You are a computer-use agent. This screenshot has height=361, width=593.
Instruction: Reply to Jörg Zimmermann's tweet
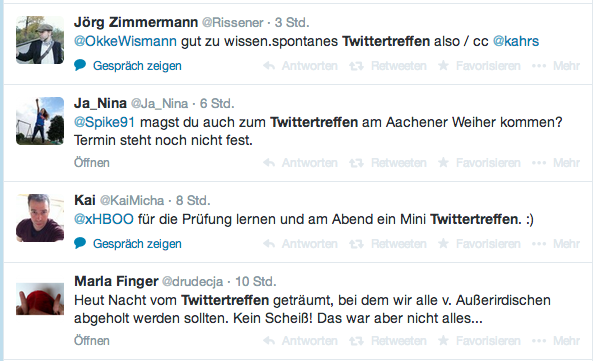pos(300,66)
